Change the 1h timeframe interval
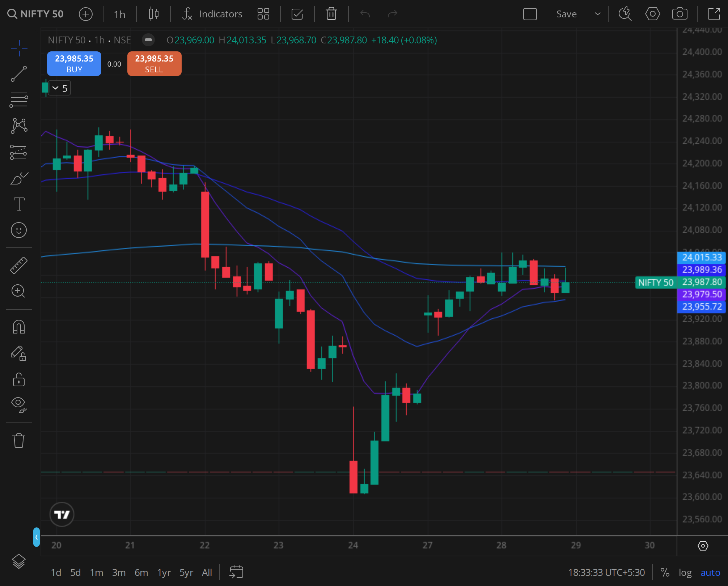Viewport: 728px width, 586px height. point(119,14)
